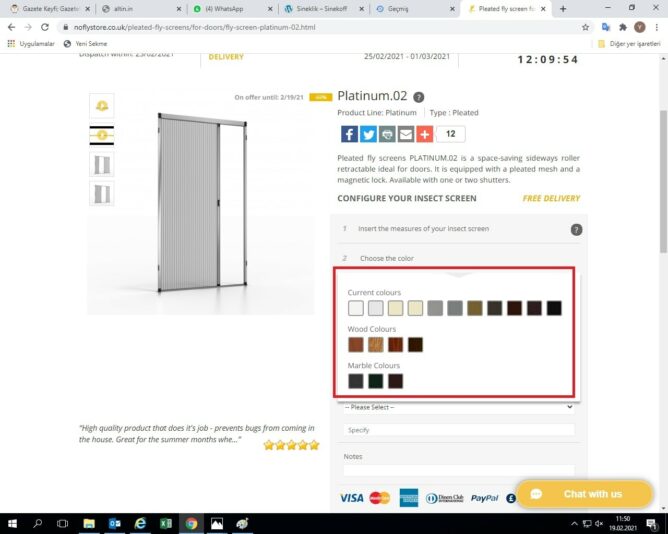Open more sharing options plus icon
The width and height of the screenshot is (668, 534).
pos(425,134)
